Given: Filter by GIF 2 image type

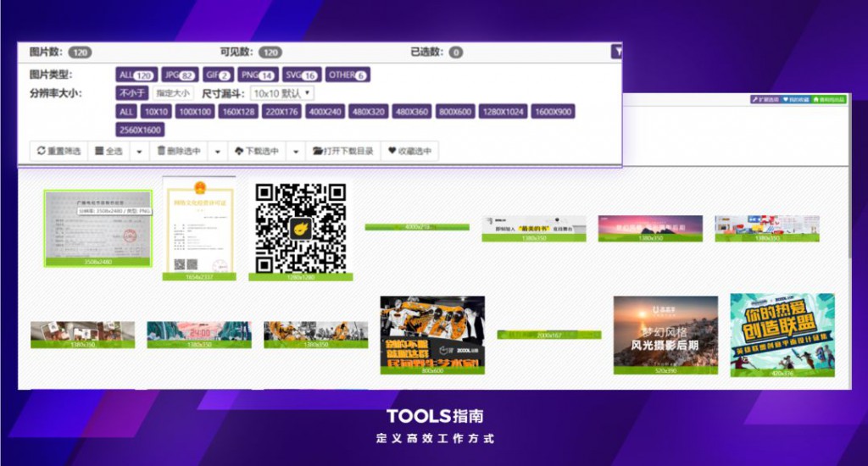Looking at the screenshot, I should tap(218, 75).
